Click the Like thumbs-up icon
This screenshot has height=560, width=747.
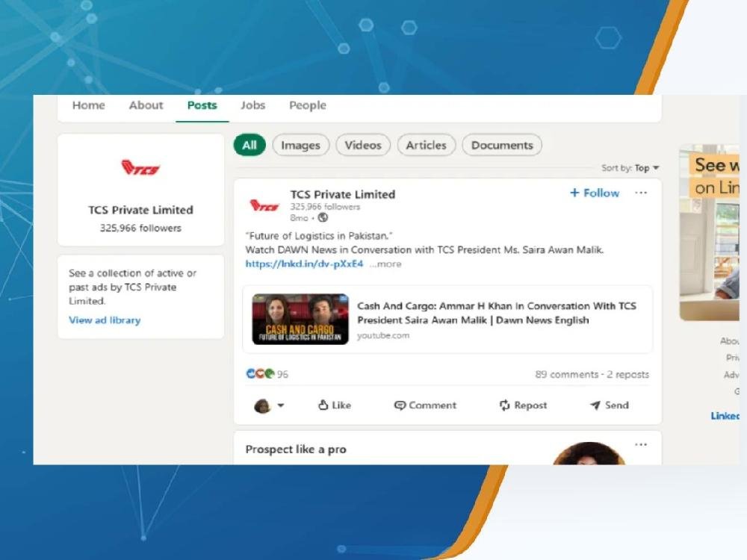(323, 405)
